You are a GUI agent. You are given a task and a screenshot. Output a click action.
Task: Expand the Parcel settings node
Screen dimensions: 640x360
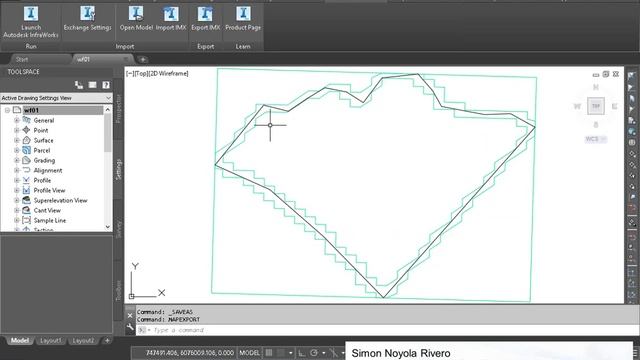tap(17, 150)
